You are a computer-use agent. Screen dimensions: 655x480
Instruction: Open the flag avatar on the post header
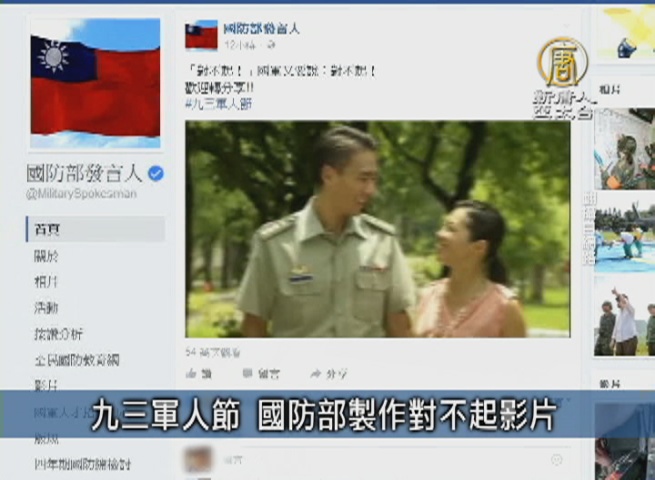201,35
